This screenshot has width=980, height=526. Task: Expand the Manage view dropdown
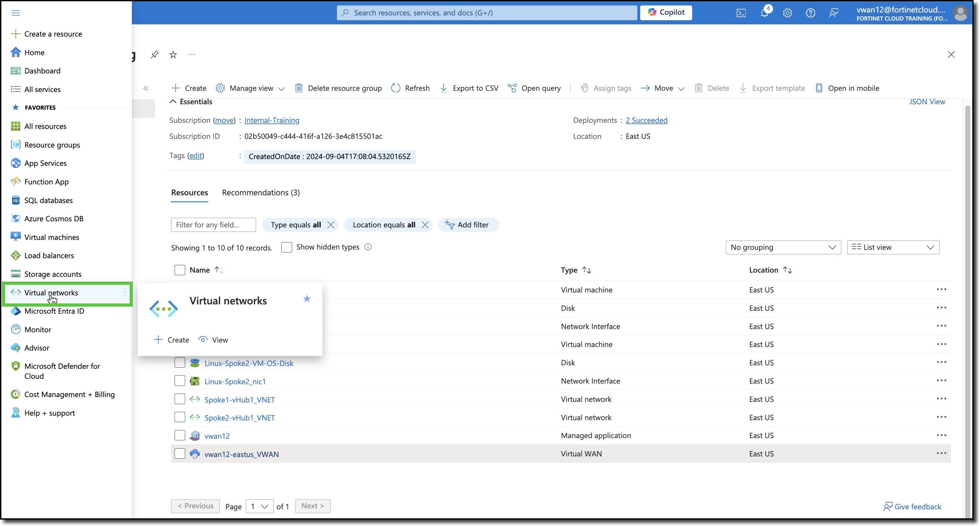250,88
